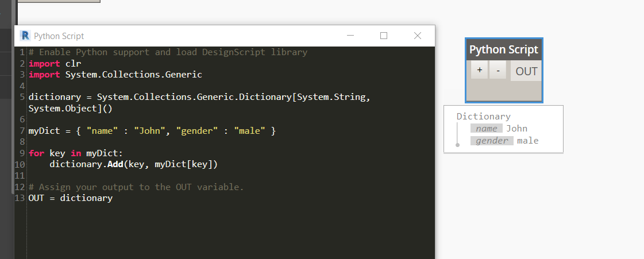Click the 'for key in myDict:' line
The height and width of the screenshot is (259, 644).
click(76, 153)
